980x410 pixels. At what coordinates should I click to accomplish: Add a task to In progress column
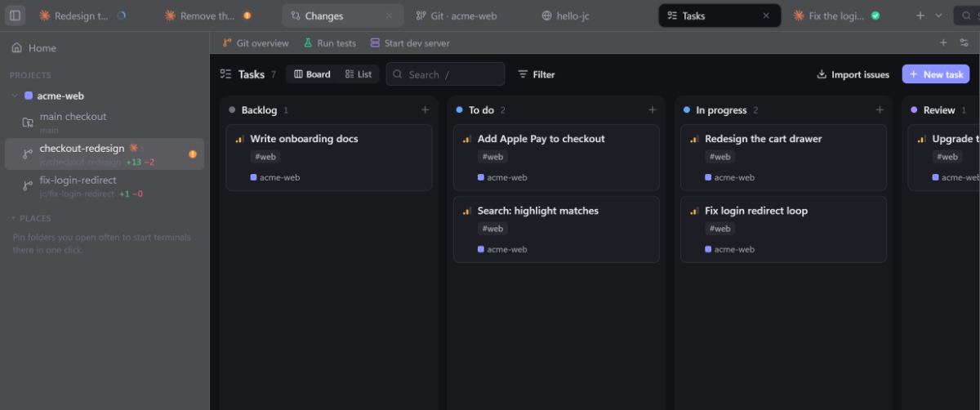click(880, 110)
